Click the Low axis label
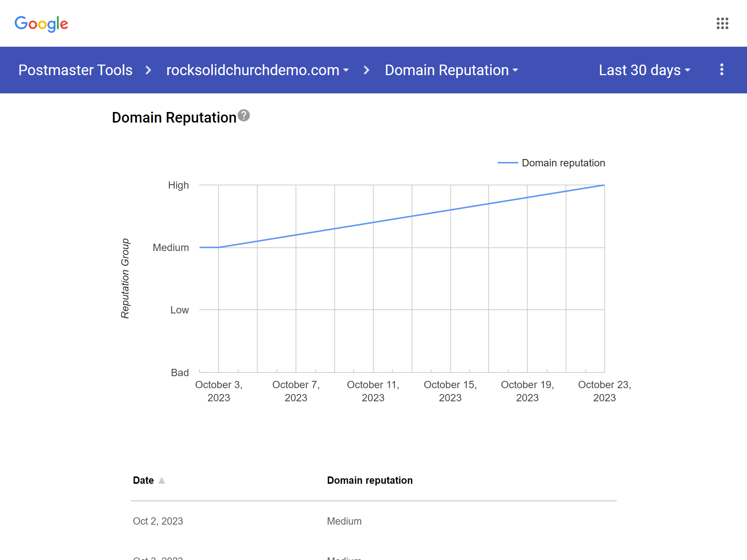The image size is (747, 560). pyautogui.click(x=180, y=310)
